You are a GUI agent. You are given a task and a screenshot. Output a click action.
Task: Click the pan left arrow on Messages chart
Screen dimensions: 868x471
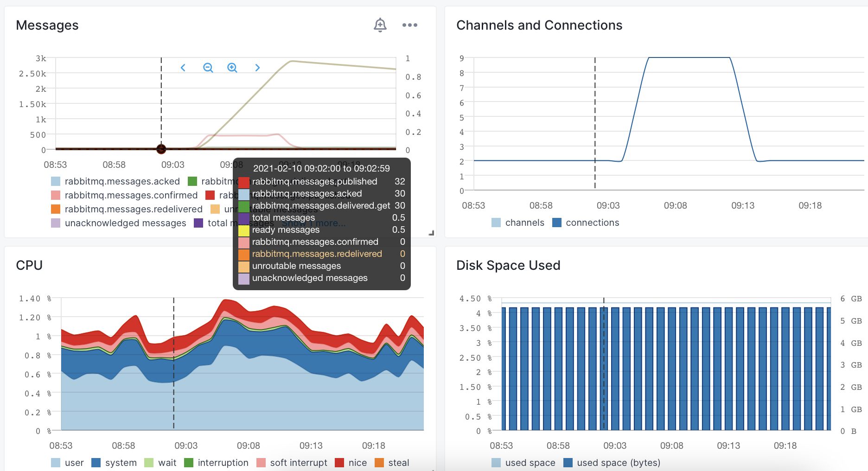183,68
